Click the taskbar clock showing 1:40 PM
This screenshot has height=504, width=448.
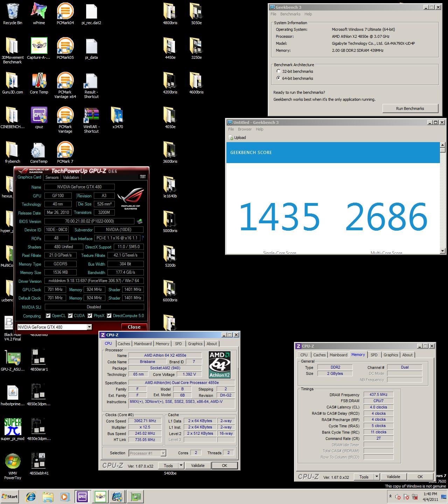[430, 494]
